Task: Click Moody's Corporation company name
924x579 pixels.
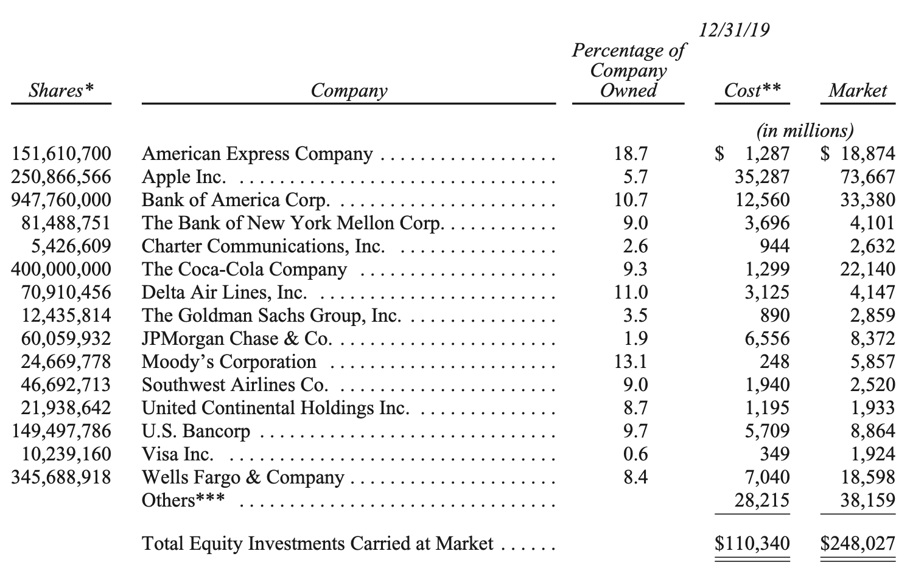Action: coord(229,362)
